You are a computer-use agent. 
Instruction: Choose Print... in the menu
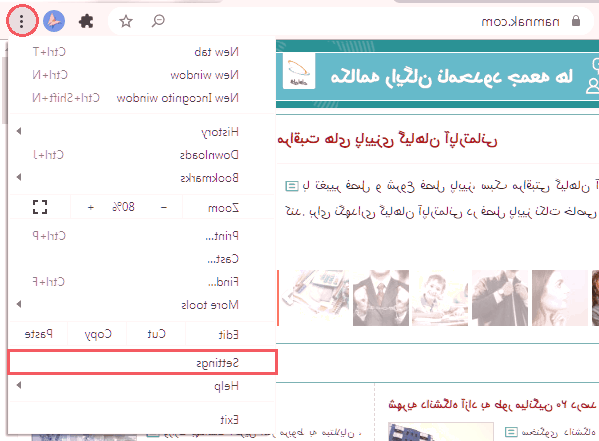[x=141, y=236]
